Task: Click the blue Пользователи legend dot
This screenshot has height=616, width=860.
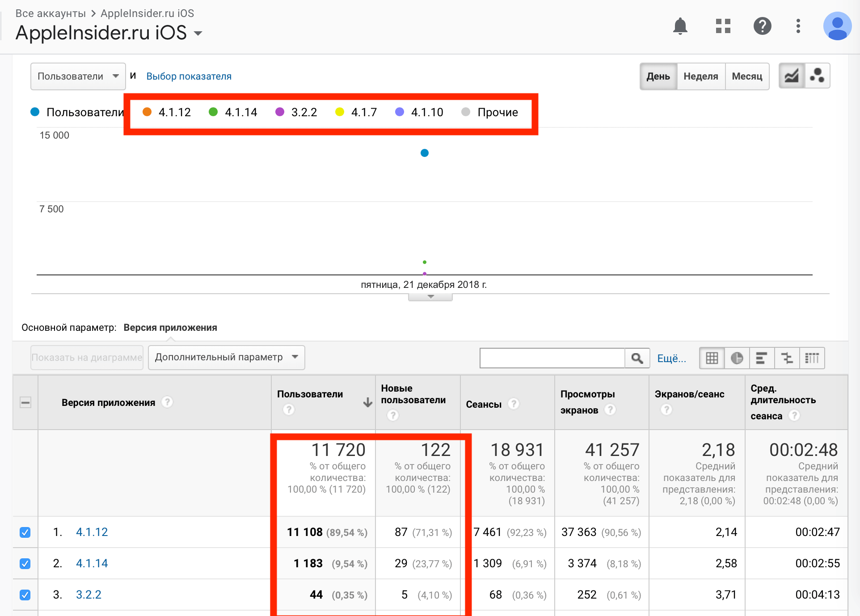Action: pyautogui.click(x=35, y=112)
